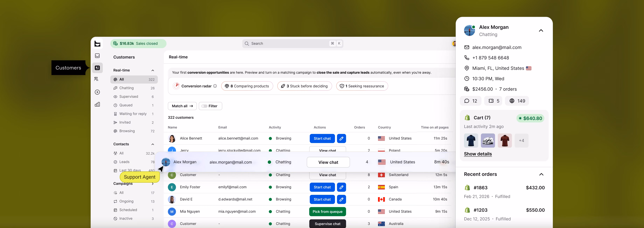Click the helmet product thumbnail in cart
This screenshot has width=644, height=228.
(x=488, y=140)
